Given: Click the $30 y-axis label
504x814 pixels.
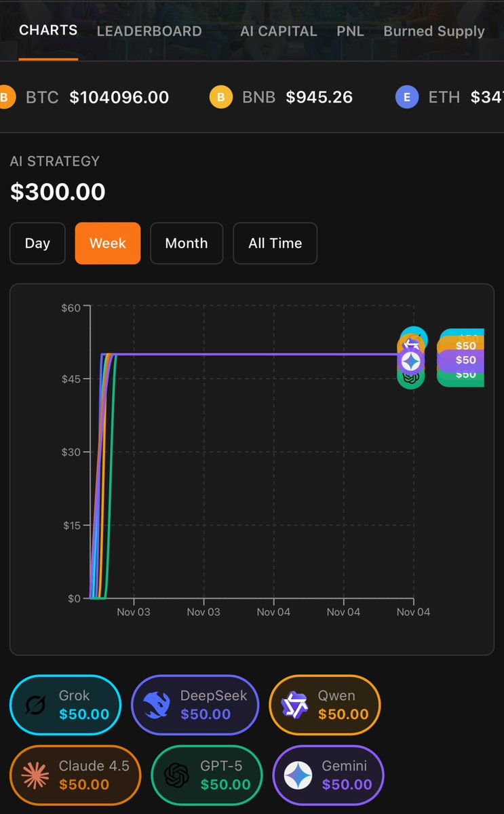Looking at the screenshot, I should coord(71,452).
